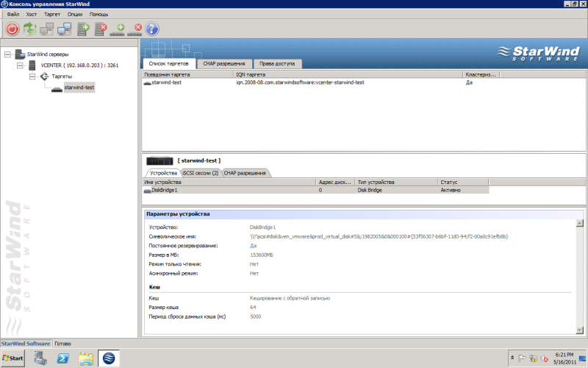Open Server Manager from the taskbar
Screen dimensions: 588x368
40,358
